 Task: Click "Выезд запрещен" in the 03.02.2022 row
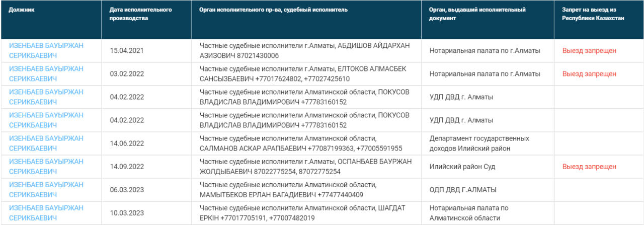589,73
